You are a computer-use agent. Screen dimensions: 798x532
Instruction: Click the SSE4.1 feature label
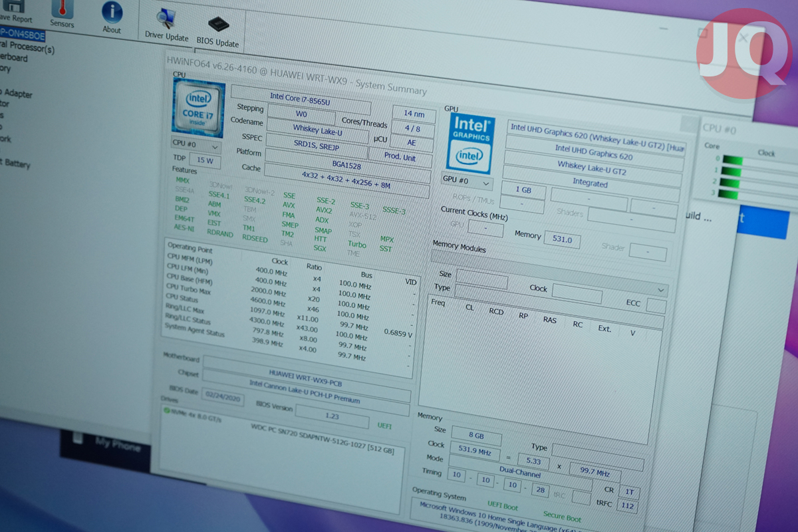[218, 195]
